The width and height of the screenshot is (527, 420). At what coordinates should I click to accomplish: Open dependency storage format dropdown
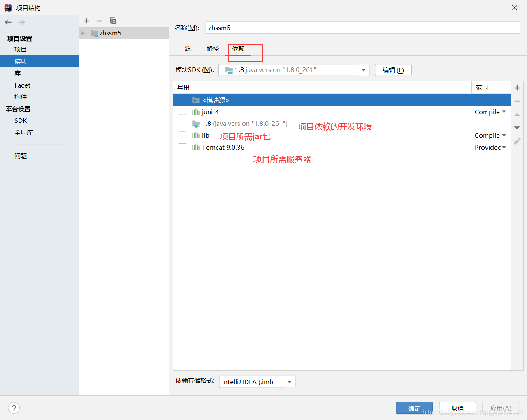coord(257,382)
